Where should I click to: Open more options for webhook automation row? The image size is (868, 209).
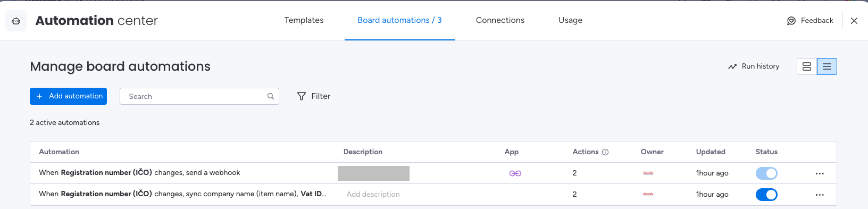820,173
